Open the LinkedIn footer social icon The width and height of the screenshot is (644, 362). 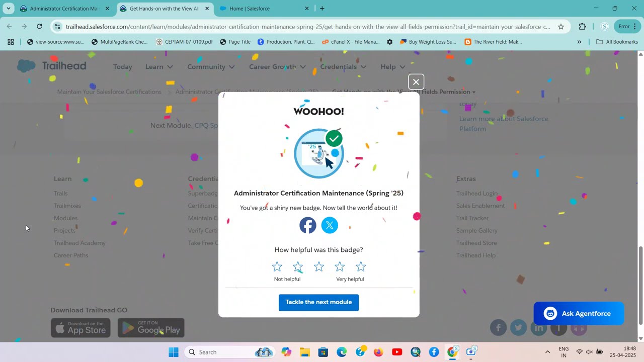click(x=538, y=328)
